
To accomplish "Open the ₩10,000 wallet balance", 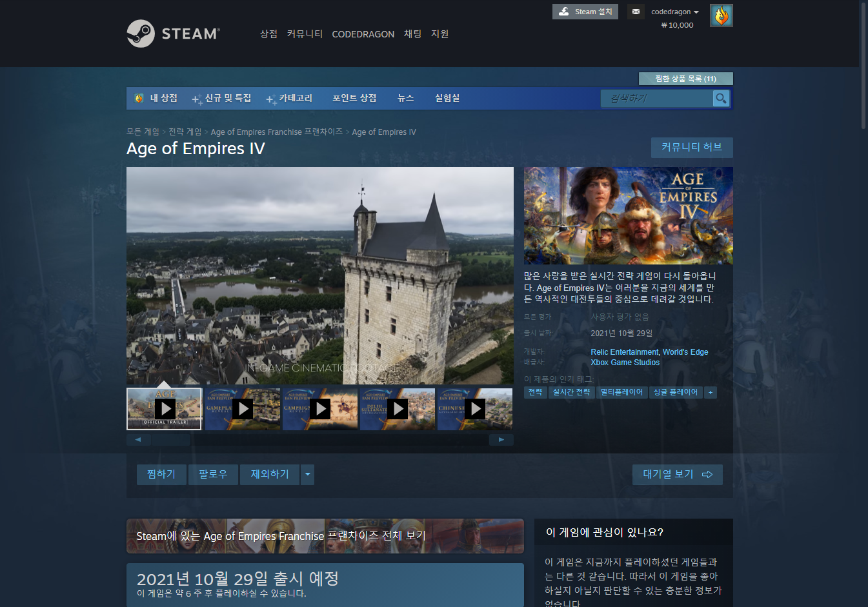I will tap(678, 25).
